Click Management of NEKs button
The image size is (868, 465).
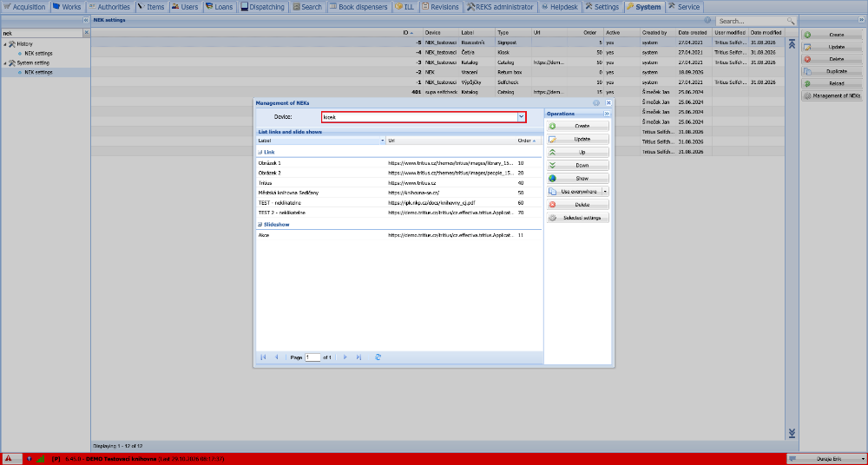point(832,95)
